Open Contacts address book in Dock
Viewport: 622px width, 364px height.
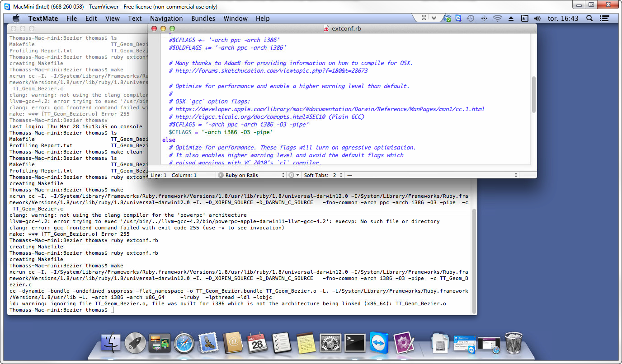(233, 343)
